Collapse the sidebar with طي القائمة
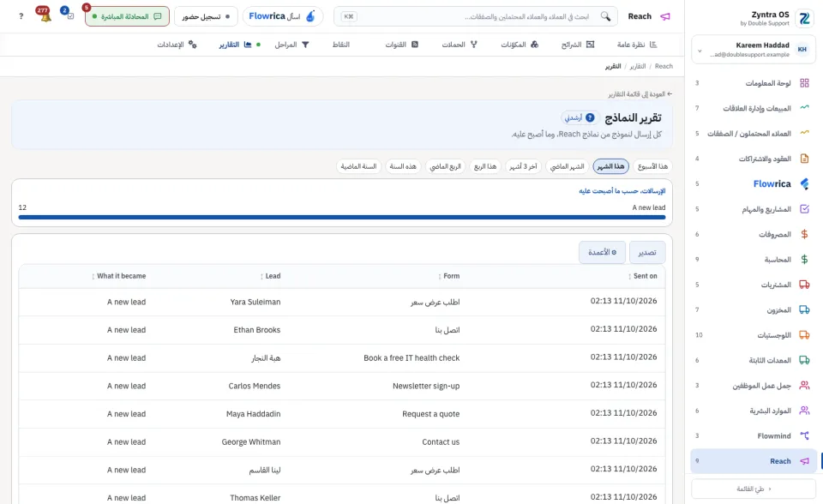The height and width of the screenshot is (504, 823). click(x=754, y=489)
